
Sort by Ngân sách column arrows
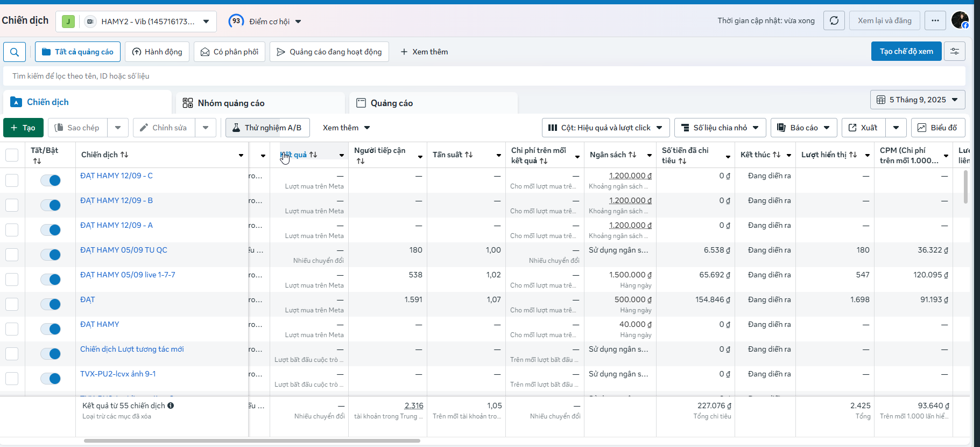coord(632,155)
